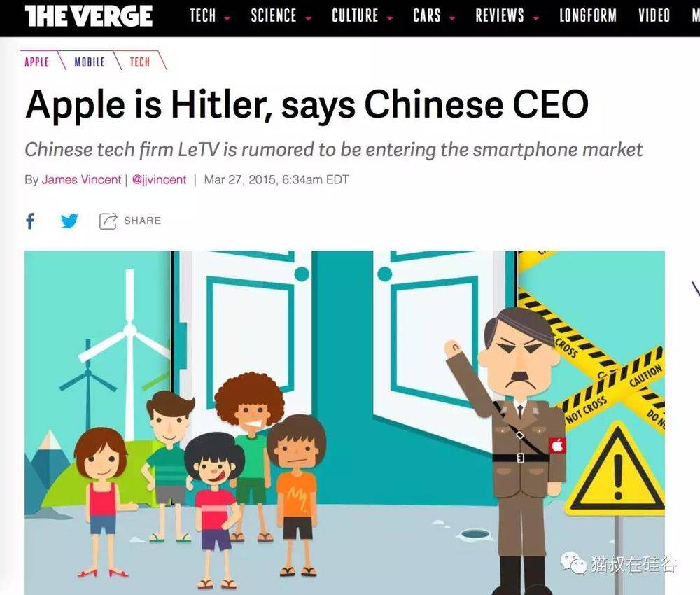Open author James Vincent's profile
The height and width of the screenshot is (595, 700).
tap(81, 179)
